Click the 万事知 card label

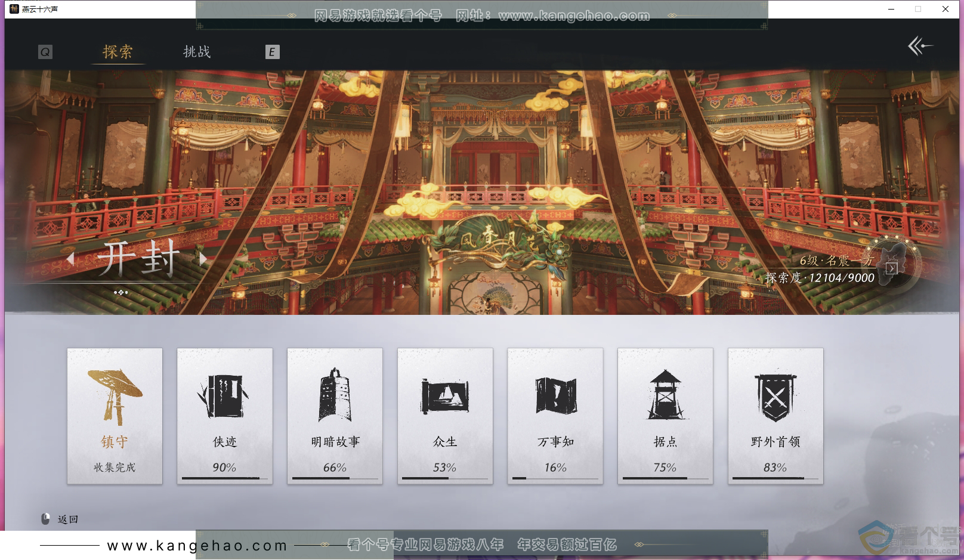[x=555, y=442]
